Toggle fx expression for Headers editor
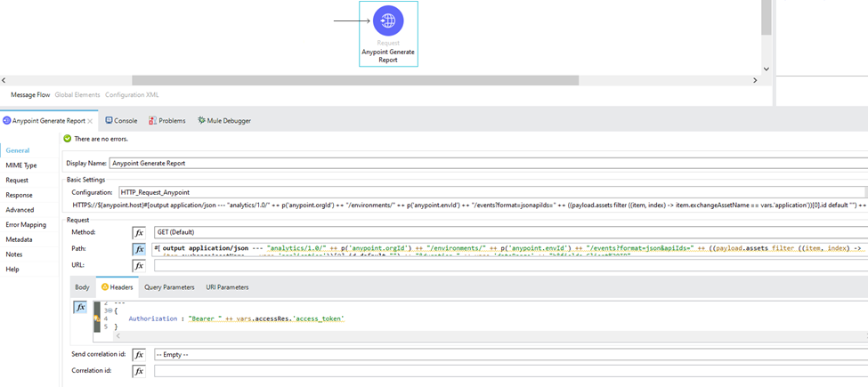This screenshot has width=868, height=387. (x=80, y=308)
